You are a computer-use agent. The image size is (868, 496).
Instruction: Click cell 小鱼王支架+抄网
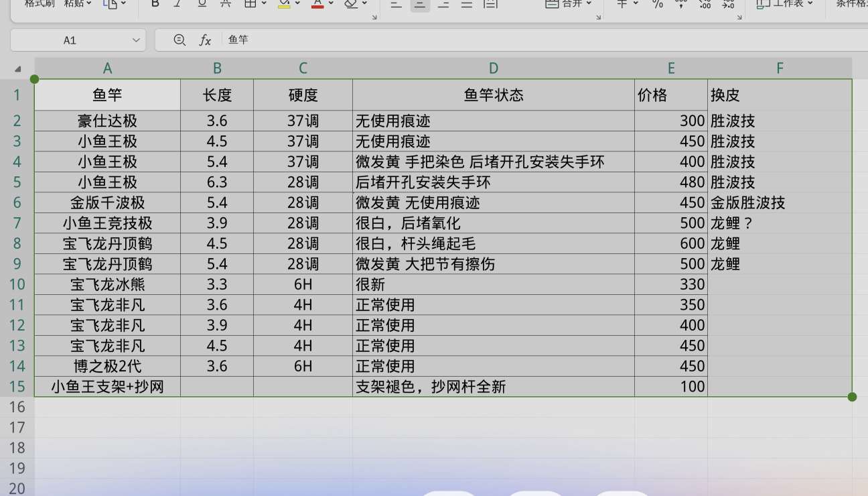tap(107, 386)
